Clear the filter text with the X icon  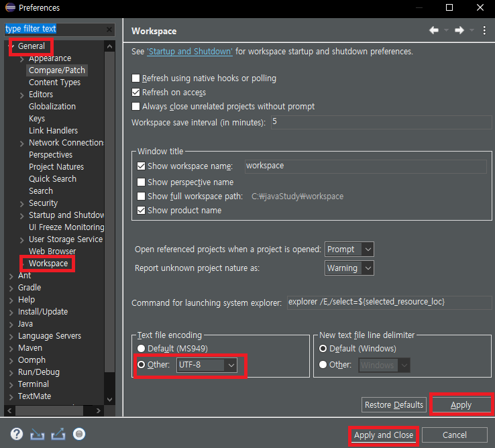click(x=109, y=30)
